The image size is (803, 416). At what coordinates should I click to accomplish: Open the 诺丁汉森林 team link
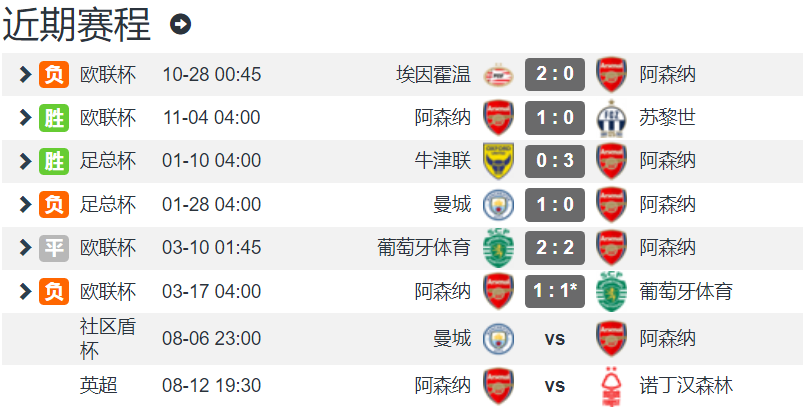tap(686, 386)
